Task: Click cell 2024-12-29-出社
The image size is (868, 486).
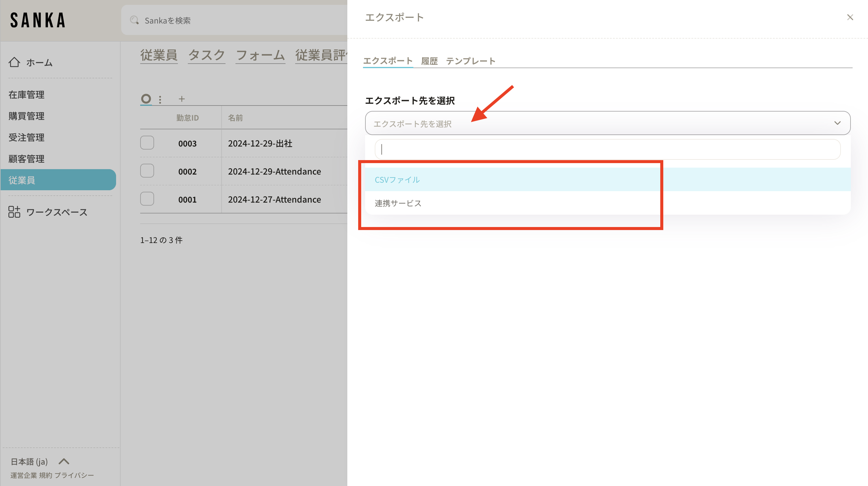Action: click(260, 143)
